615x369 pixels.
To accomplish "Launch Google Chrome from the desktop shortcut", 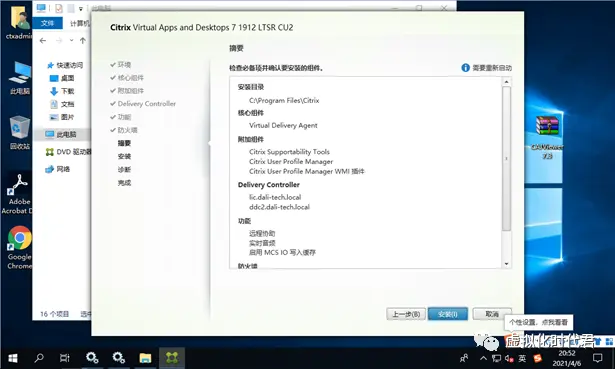I will 19,247.
